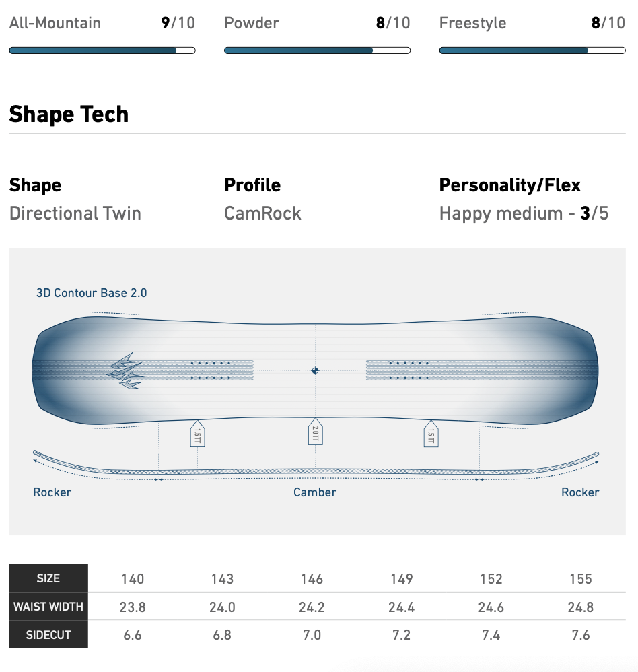Click the Jones logo graphic on the snowboard
Screen dimensions: 638x672
coord(125,371)
